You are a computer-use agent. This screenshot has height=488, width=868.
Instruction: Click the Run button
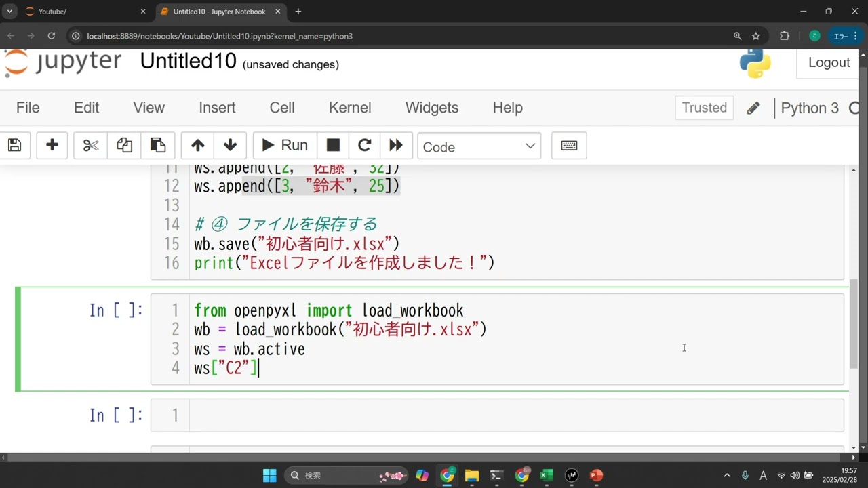[285, 146]
